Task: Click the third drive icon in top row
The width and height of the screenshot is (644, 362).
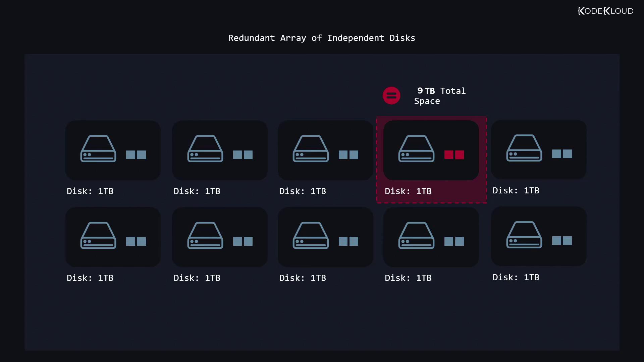Action: pyautogui.click(x=311, y=149)
